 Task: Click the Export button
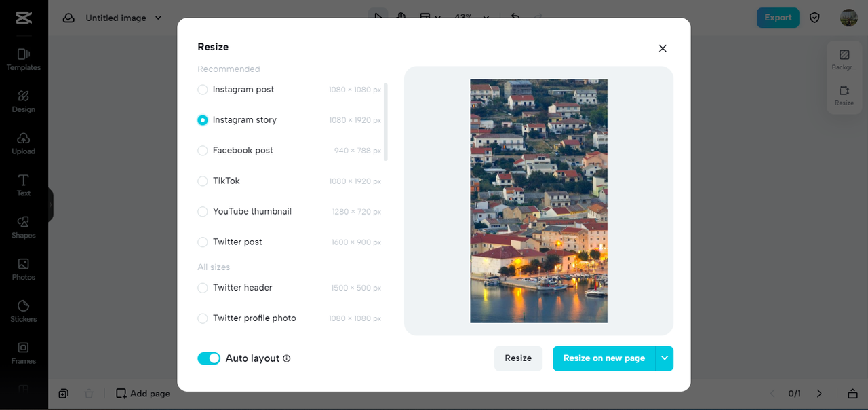(x=778, y=18)
